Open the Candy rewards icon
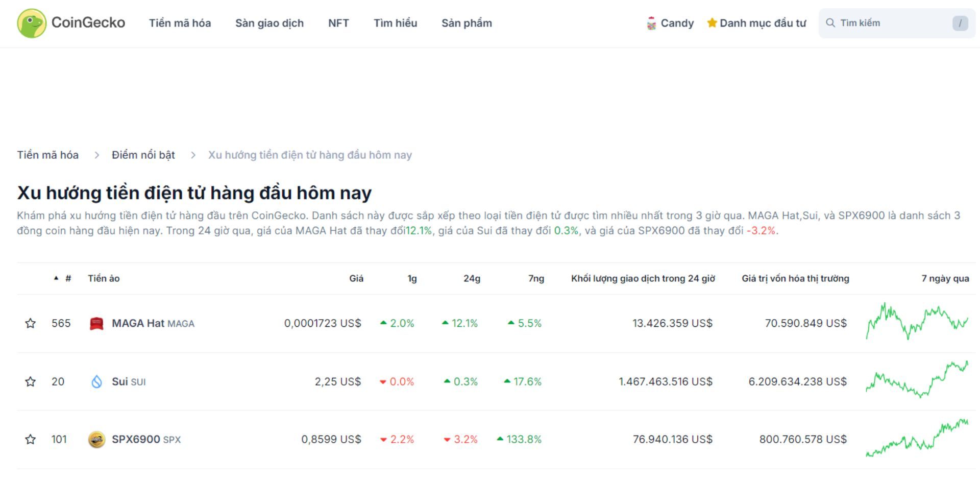The image size is (980, 480). pyautogui.click(x=651, y=22)
